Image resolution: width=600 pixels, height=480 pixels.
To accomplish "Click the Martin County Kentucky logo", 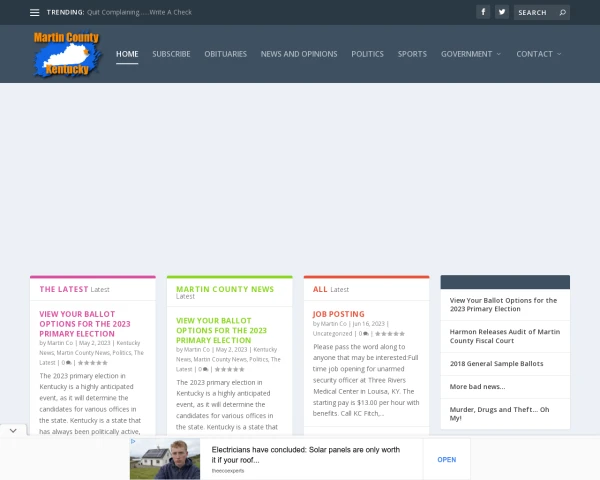I will tap(67, 54).
